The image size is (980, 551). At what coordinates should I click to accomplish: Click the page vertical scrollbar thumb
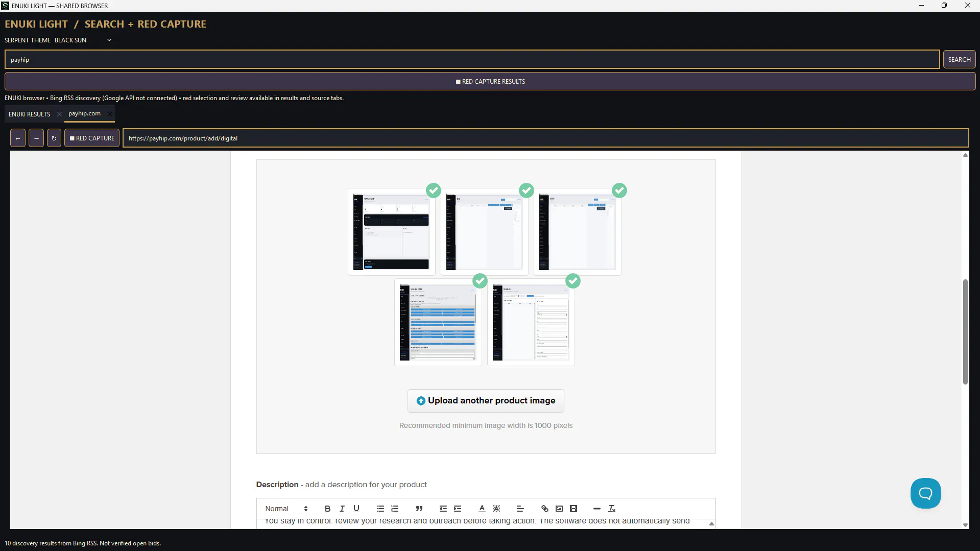[x=965, y=332]
